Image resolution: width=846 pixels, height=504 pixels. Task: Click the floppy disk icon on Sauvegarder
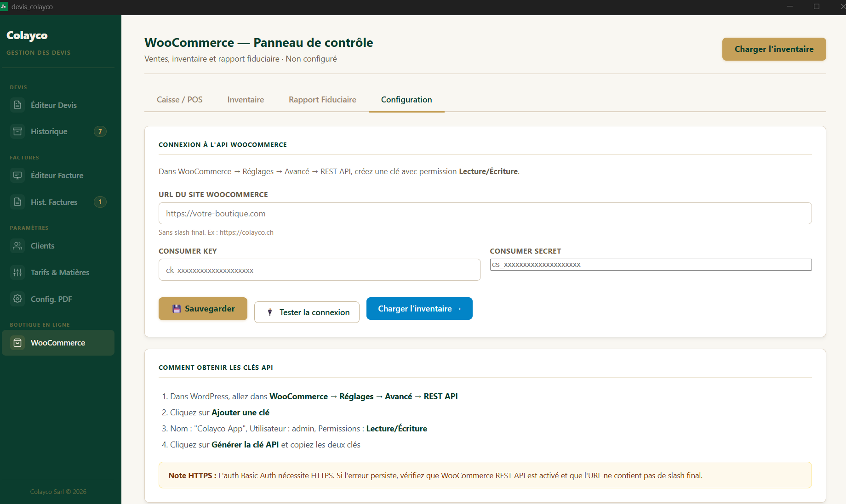(x=177, y=309)
